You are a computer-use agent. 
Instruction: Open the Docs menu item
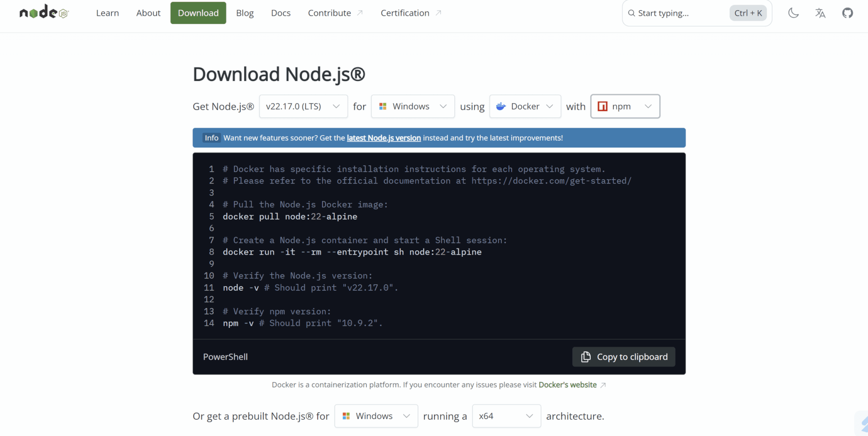[281, 13]
